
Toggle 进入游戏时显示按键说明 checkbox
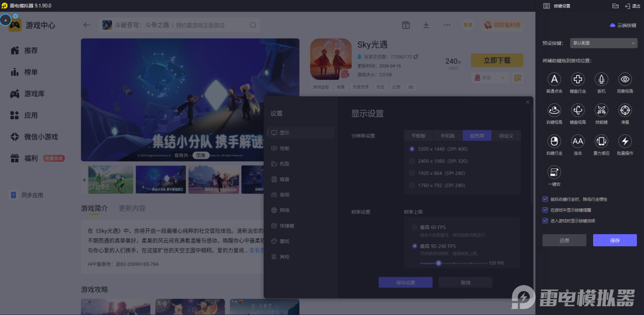(x=545, y=221)
